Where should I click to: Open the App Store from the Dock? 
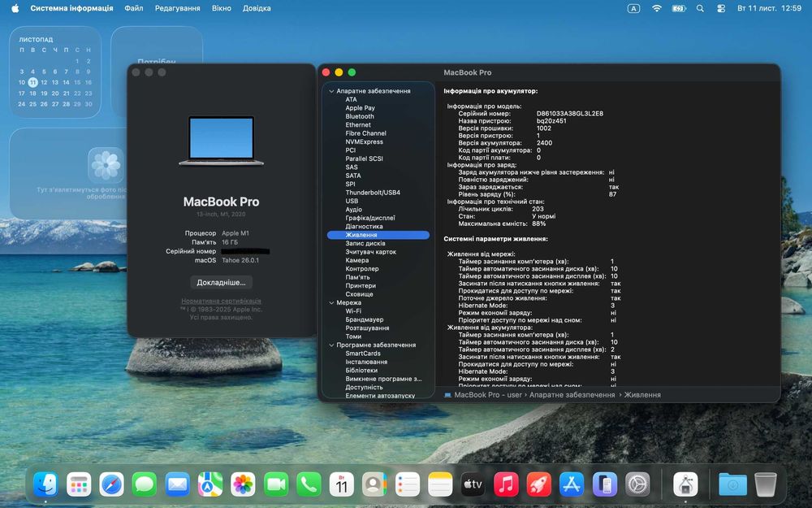coord(572,484)
